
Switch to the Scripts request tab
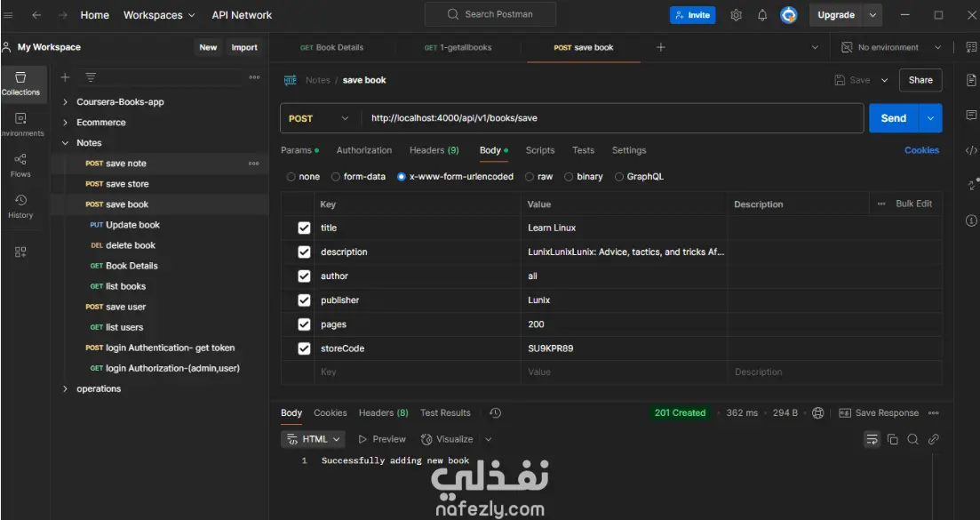(x=540, y=150)
